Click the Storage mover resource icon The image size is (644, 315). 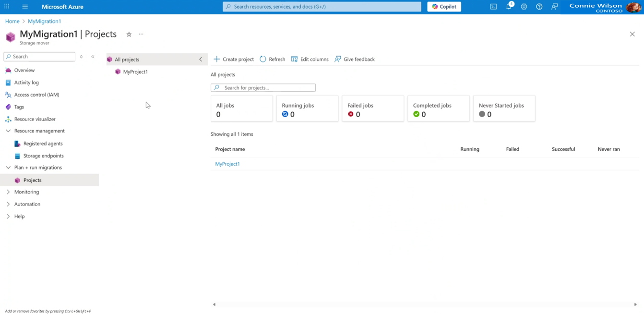click(10, 37)
